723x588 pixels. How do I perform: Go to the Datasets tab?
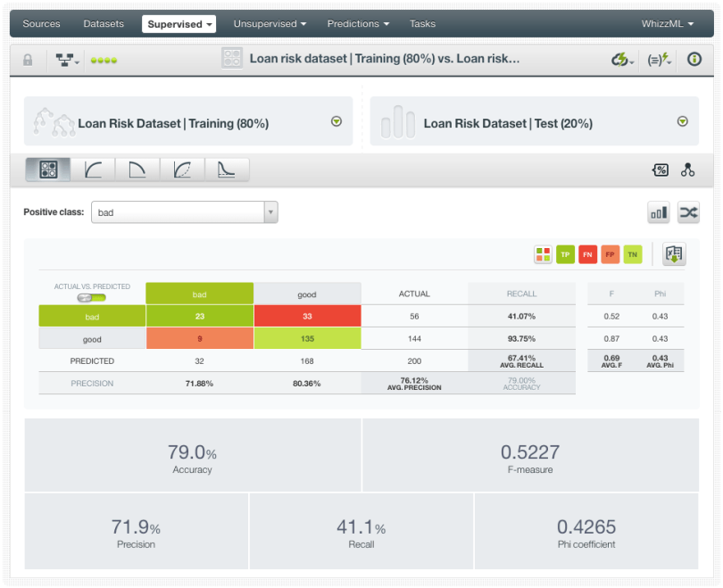pos(104,24)
